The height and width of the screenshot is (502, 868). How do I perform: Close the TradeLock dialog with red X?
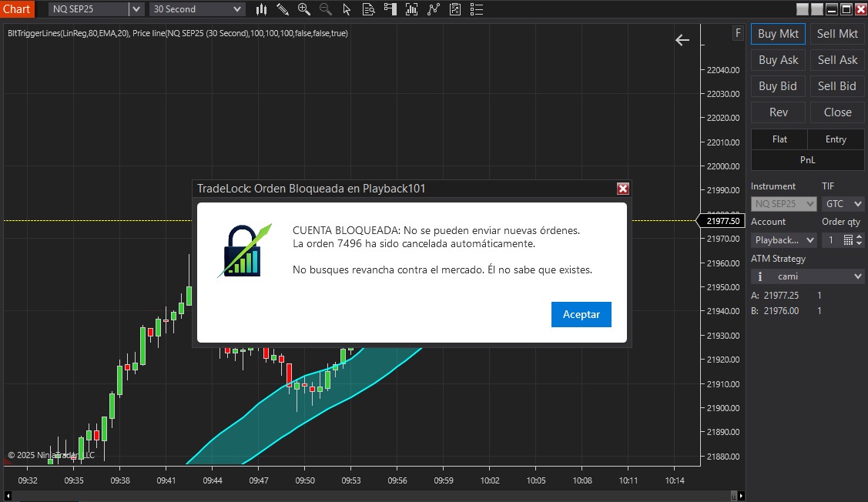[623, 189]
